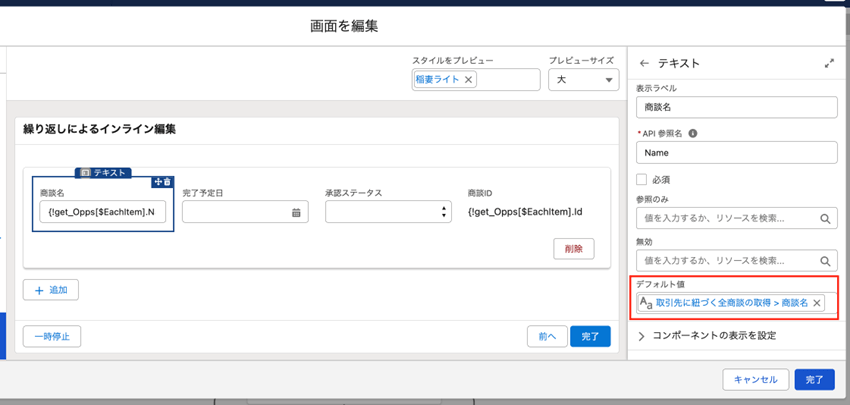
Task: Click the ＋追加 button
Action: click(51, 290)
